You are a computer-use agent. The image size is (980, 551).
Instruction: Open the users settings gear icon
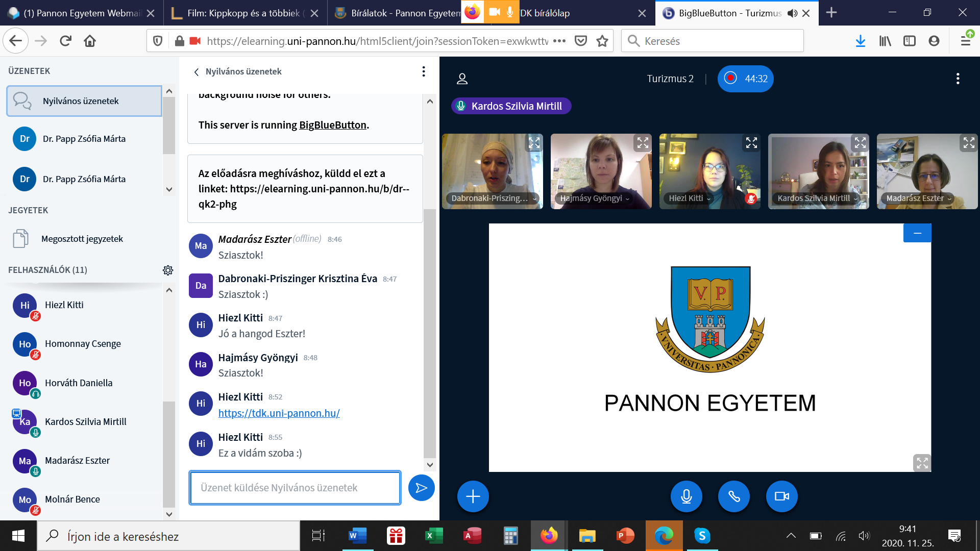(168, 270)
